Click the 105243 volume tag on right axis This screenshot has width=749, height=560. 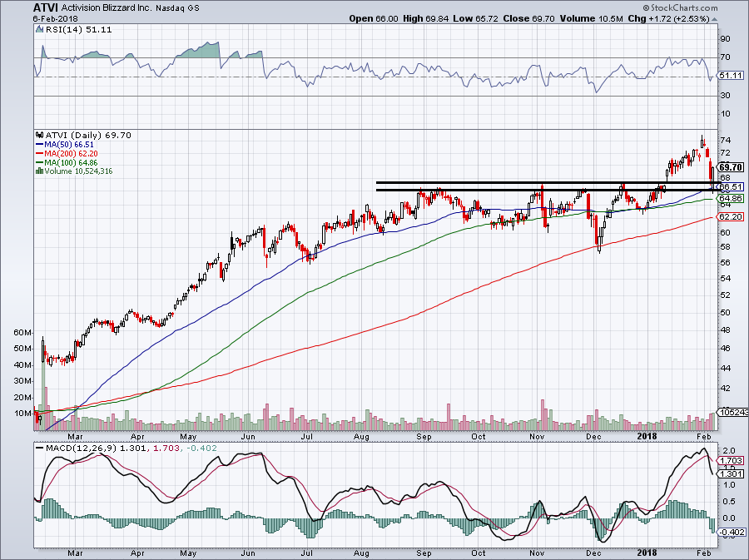pyautogui.click(x=734, y=412)
